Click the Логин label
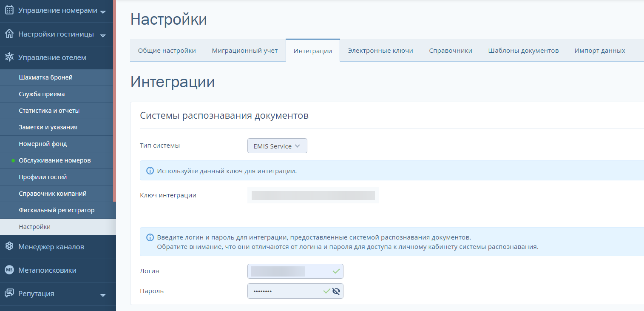 (150, 271)
